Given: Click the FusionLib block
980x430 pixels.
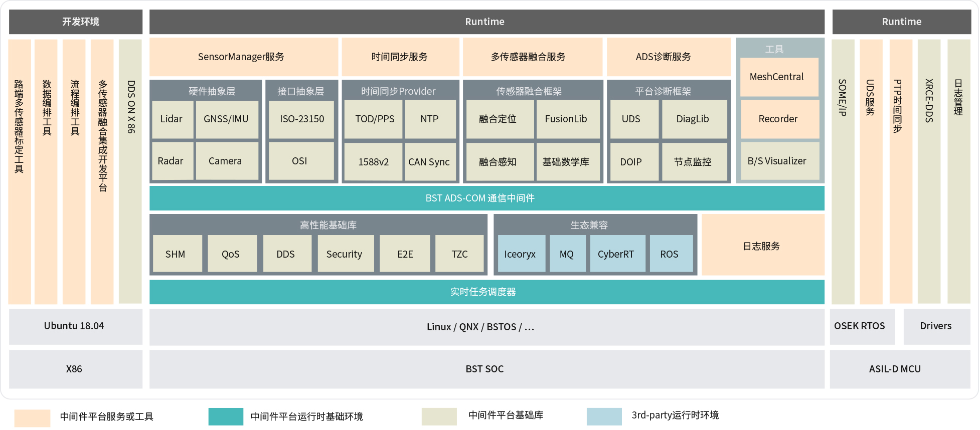Looking at the screenshot, I should (x=567, y=119).
